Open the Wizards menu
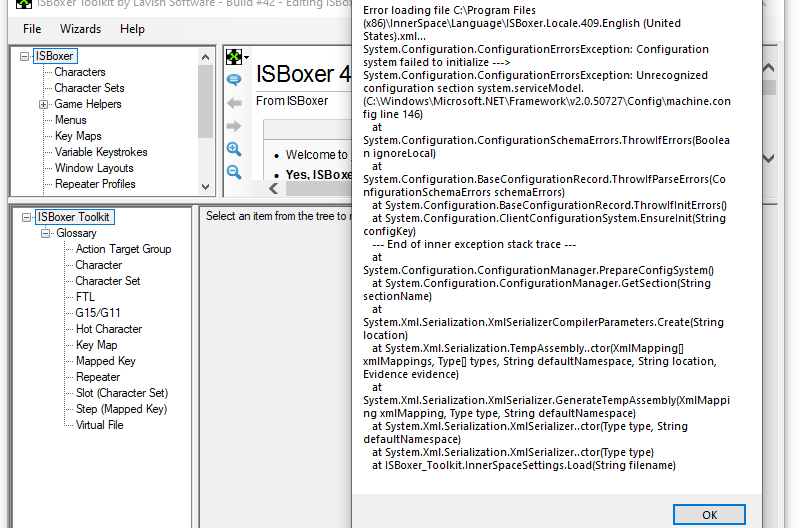This screenshot has height=528, width=806. [x=80, y=29]
